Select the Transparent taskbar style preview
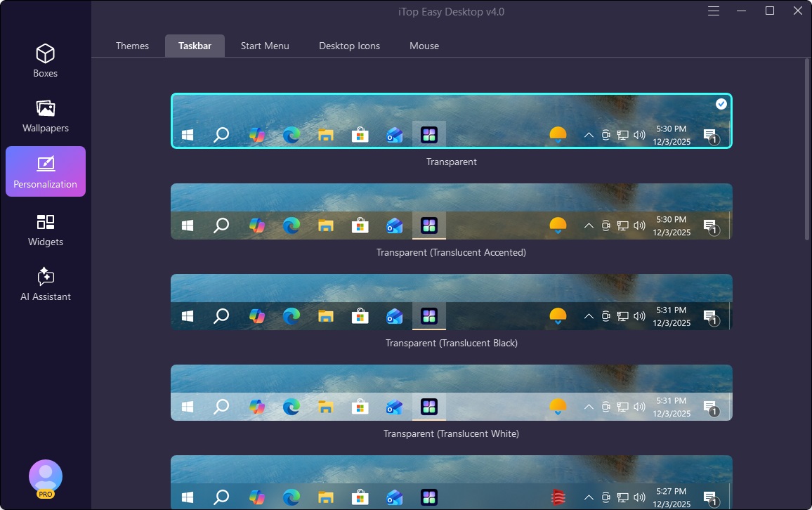812x510 pixels. (452, 121)
